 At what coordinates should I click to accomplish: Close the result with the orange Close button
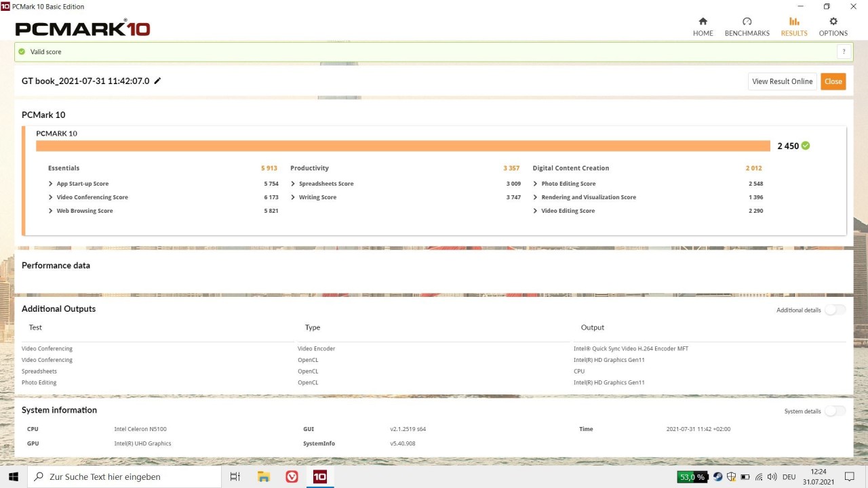pyautogui.click(x=833, y=81)
